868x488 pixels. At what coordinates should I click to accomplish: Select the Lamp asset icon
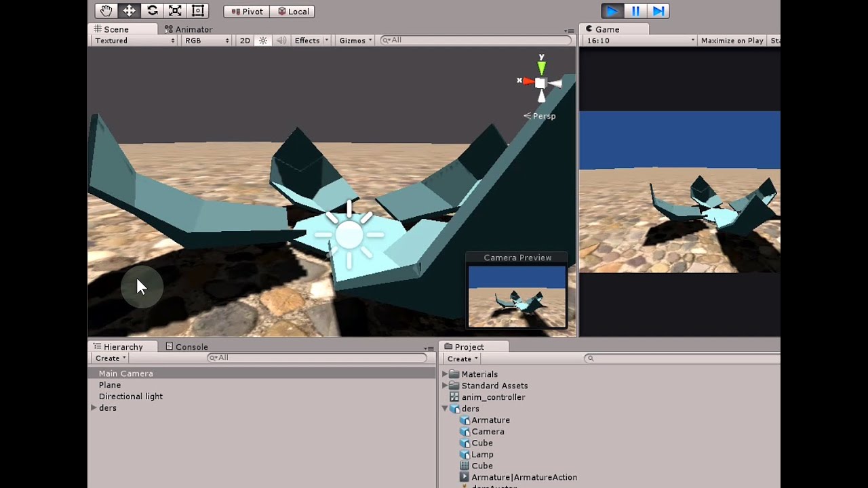[465, 455]
